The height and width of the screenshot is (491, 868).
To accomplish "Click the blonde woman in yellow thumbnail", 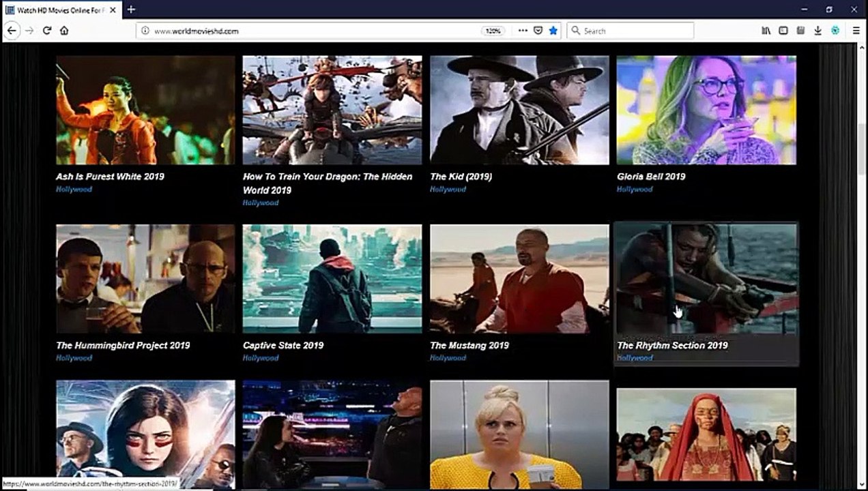I will [x=519, y=434].
